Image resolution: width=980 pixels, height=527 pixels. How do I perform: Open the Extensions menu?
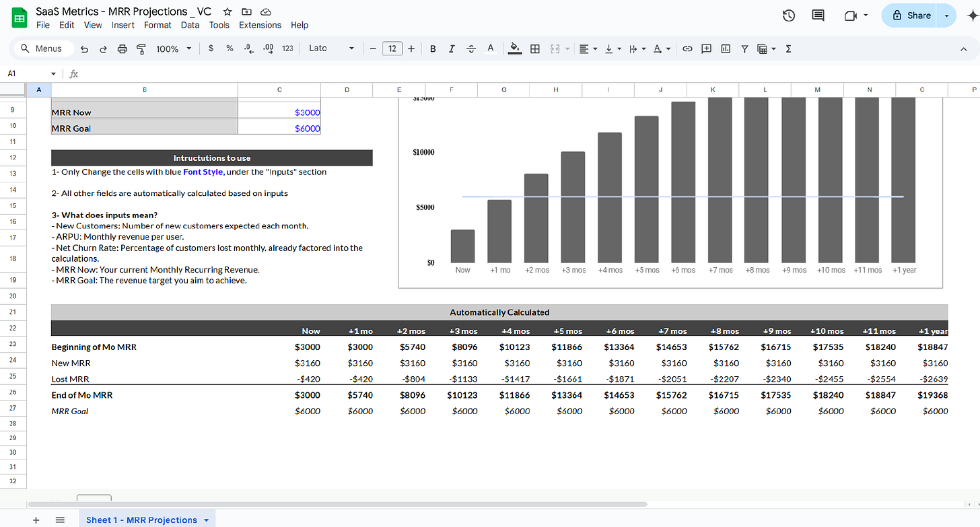pyautogui.click(x=260, y=25)
